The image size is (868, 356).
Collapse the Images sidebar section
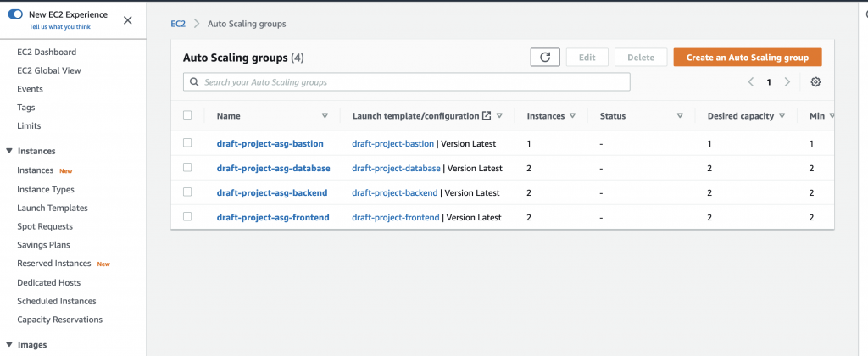point(8,344)
